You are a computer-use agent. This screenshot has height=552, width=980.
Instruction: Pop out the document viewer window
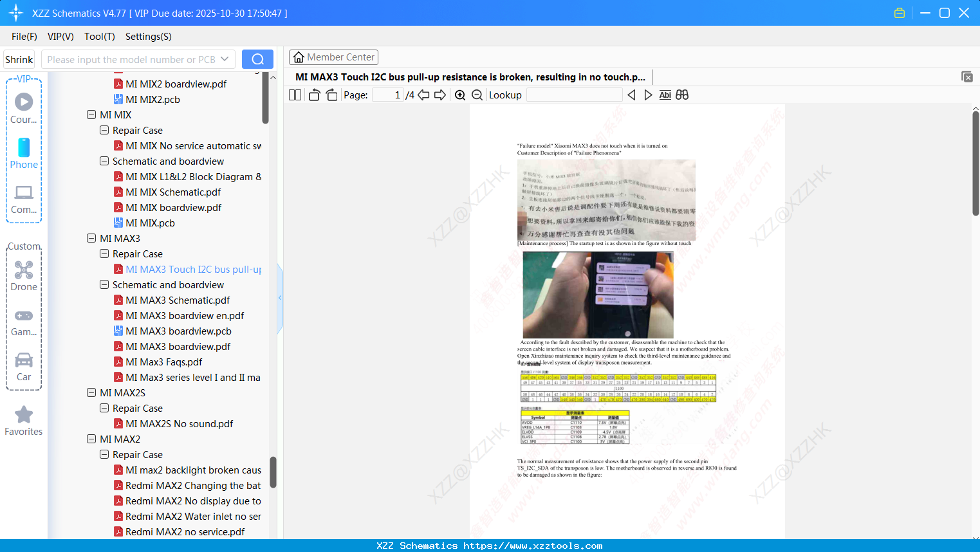pos(967,77)
